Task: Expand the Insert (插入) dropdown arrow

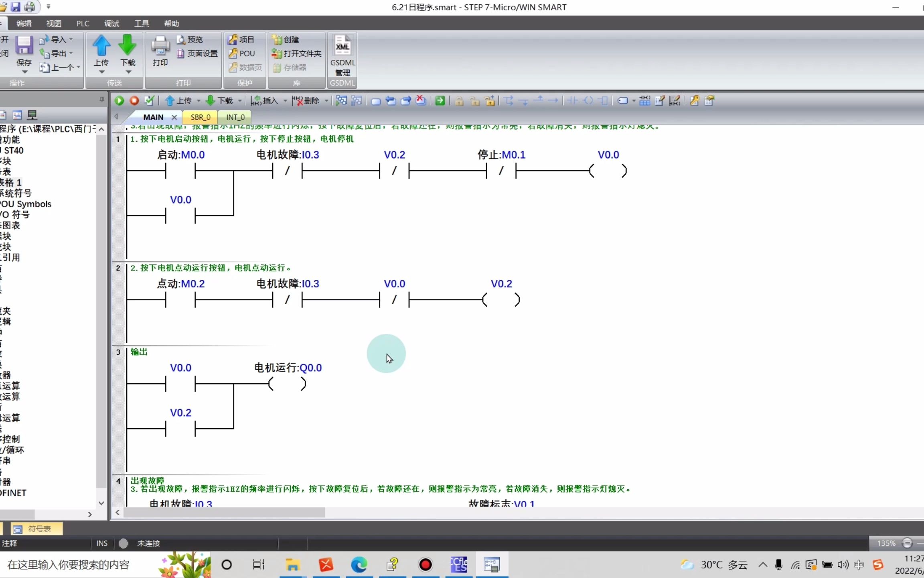Action: click(x=285, y=101)
